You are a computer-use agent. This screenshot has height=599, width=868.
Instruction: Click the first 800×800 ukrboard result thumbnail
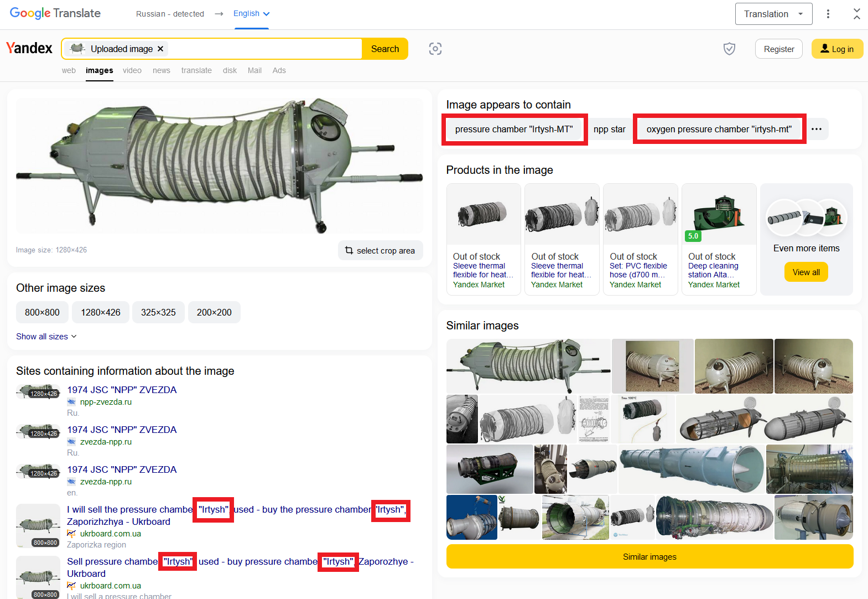[38, 525]
